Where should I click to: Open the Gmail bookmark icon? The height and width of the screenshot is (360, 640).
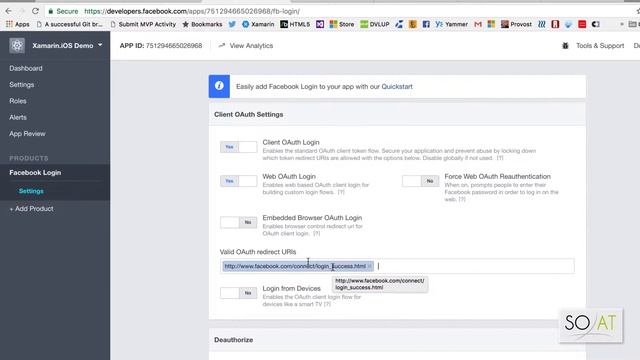pyautogui.click(x=478, y=24)
